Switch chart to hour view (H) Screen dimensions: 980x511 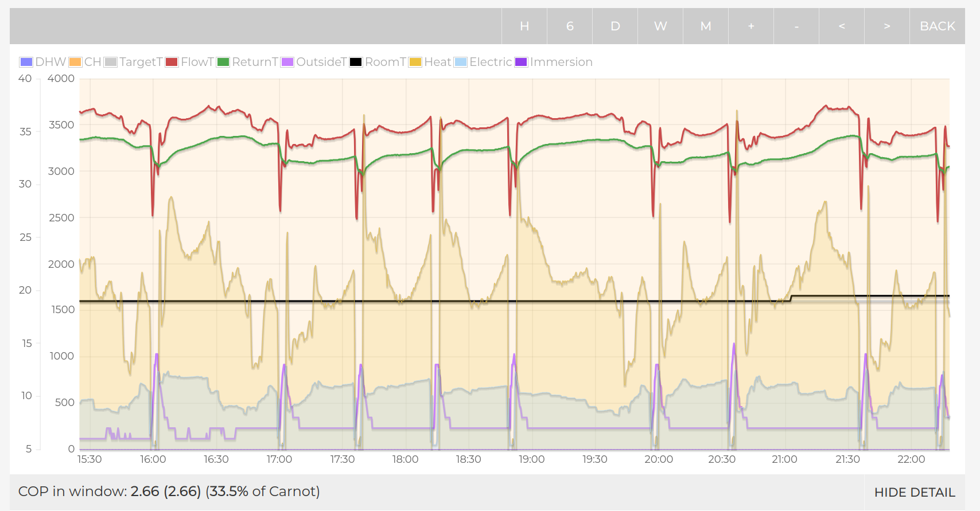[524, 26]
